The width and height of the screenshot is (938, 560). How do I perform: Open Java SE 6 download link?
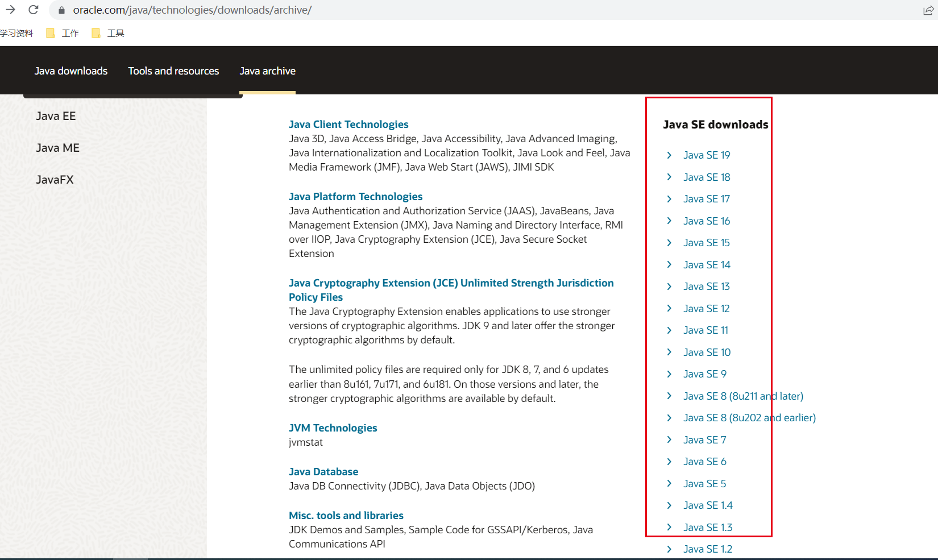[x=705, y=462]
